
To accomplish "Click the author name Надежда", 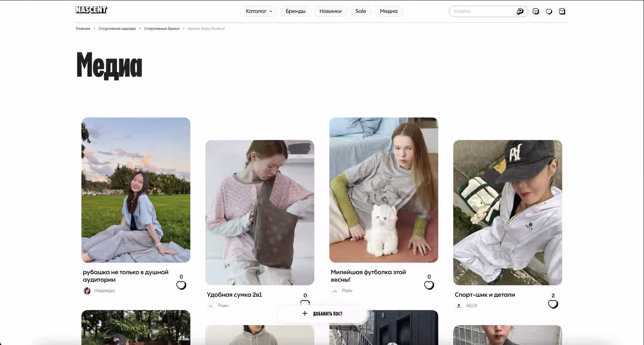I will tap(104, 291).
